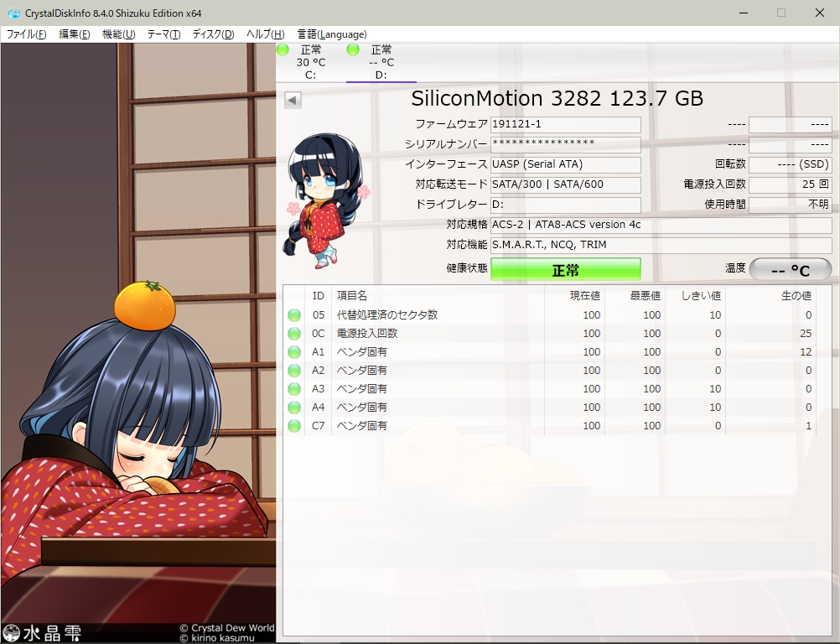Click the SiliconMotion 3282 123.7 GB title
The width and height of the screenshot is (840, 644).
coord(557,99)
